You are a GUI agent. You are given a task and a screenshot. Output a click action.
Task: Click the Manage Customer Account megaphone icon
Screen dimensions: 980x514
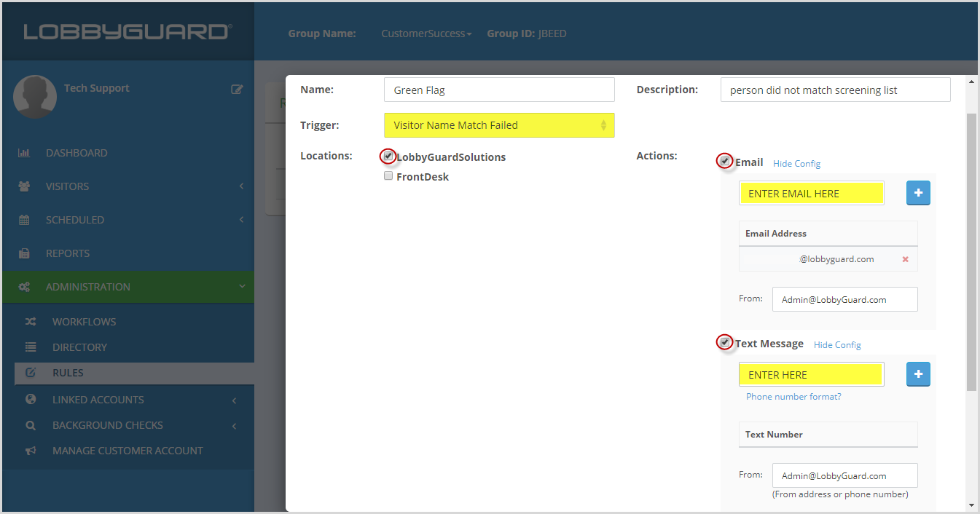tap(31, 451)
